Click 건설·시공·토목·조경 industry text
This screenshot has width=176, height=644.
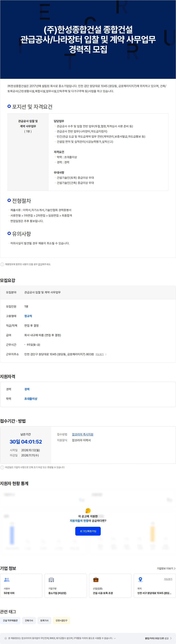click(103, 593)
